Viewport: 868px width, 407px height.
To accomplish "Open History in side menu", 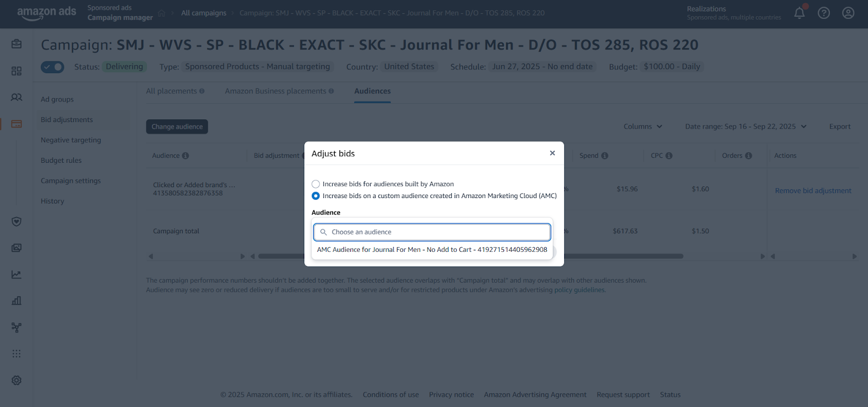I will click(52, 201).
